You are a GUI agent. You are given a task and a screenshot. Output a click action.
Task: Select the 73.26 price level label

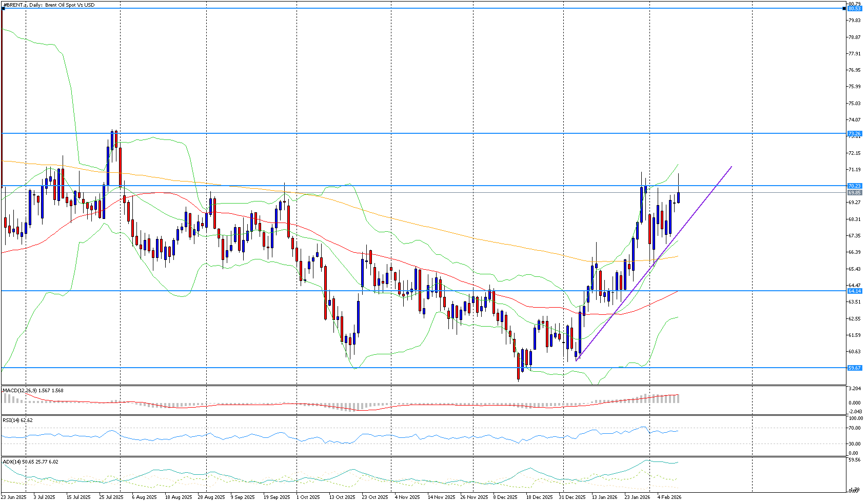tap(854, 133)
